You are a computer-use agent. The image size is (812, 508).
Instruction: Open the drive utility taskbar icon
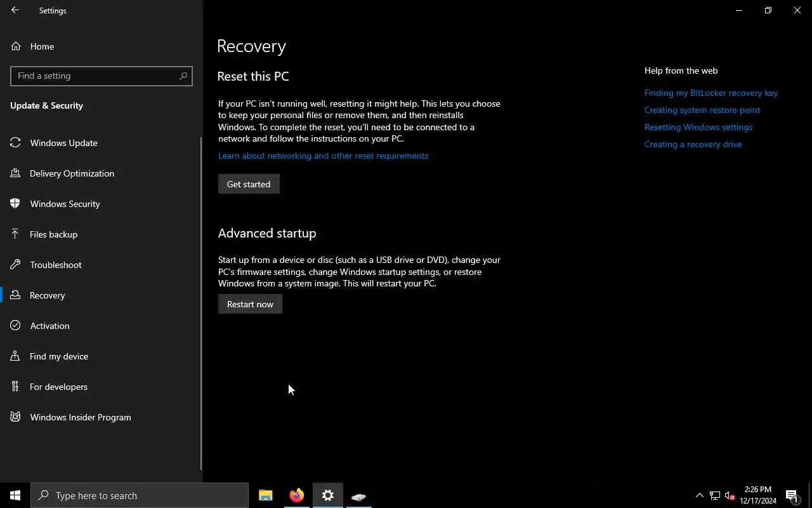[358, 495]
